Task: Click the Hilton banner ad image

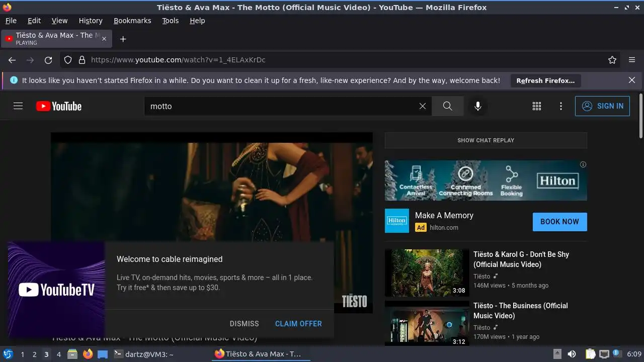Action: pos(486,180)
